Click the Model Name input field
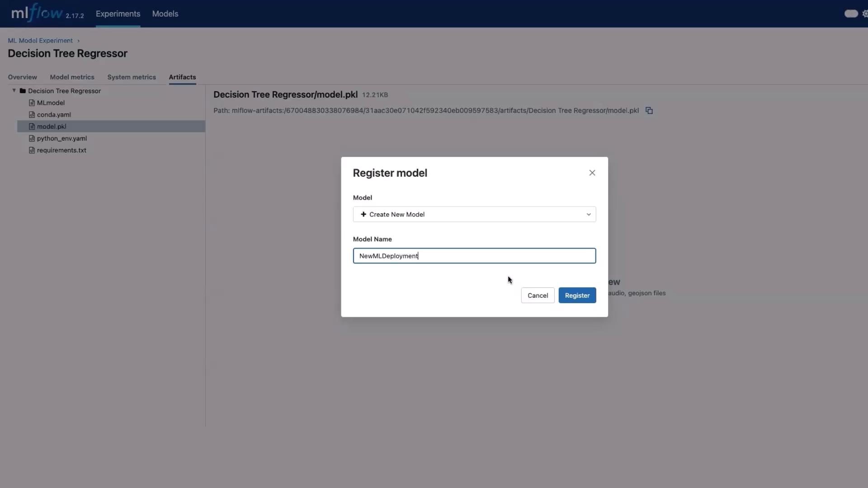 pyautogui.click(x=474, y=256)
